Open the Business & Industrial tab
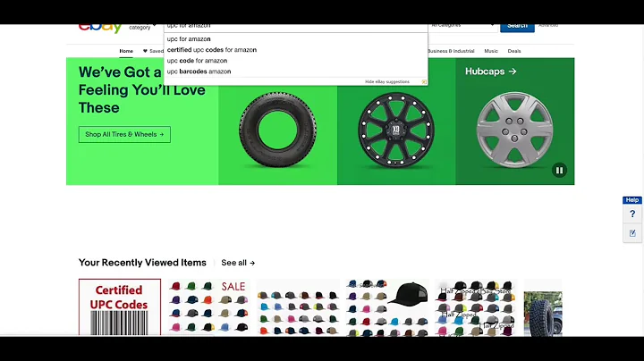 click(451, 51)
